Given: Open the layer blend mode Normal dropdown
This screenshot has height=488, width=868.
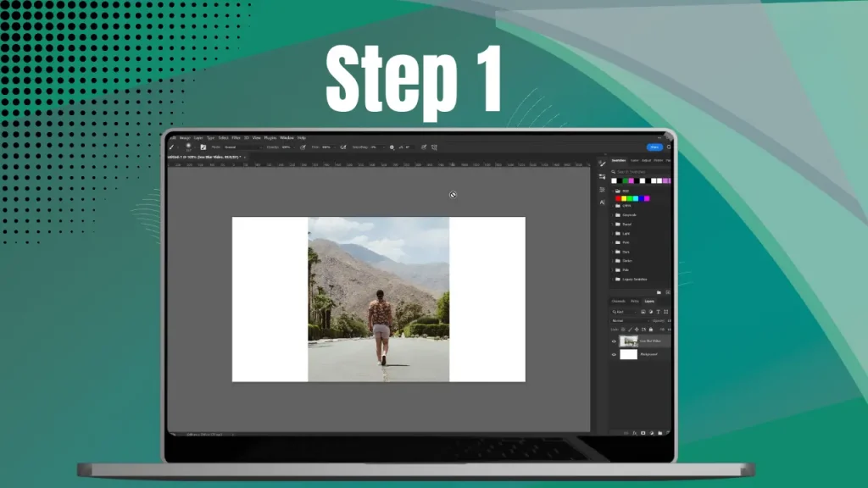Looking at the screenshot, I should (x=631, y=321).
